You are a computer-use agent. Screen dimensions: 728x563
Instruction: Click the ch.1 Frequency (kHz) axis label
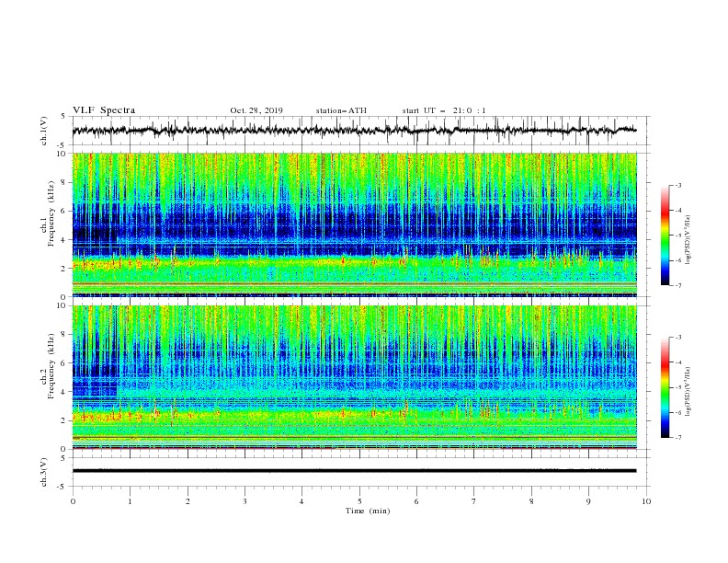tap(48, 213)
